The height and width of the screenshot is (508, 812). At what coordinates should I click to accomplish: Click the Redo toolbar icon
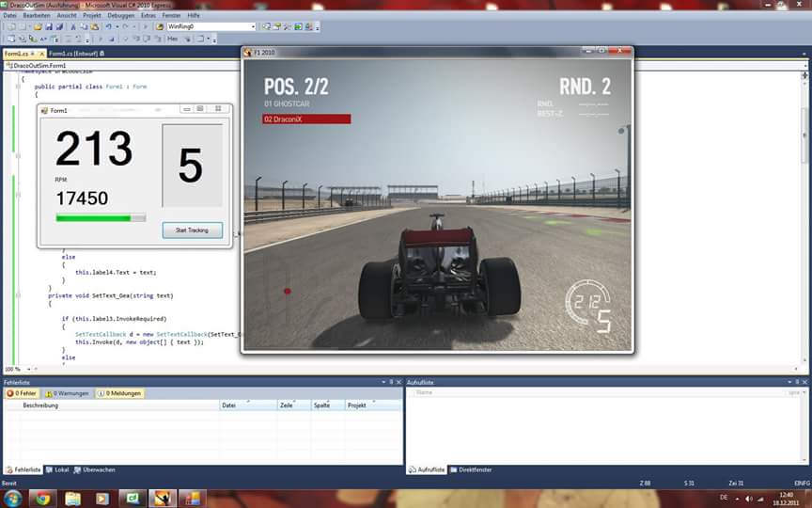(x=125, y=26)
